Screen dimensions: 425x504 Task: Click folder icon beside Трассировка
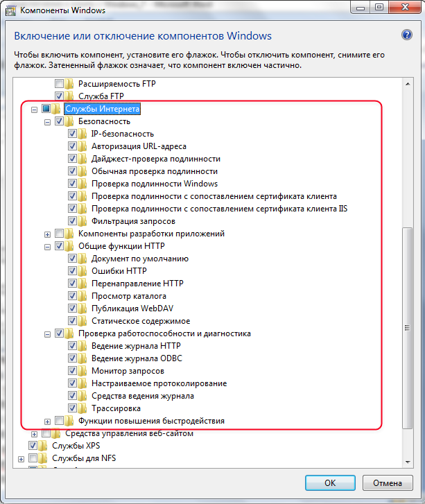(83, 408)
